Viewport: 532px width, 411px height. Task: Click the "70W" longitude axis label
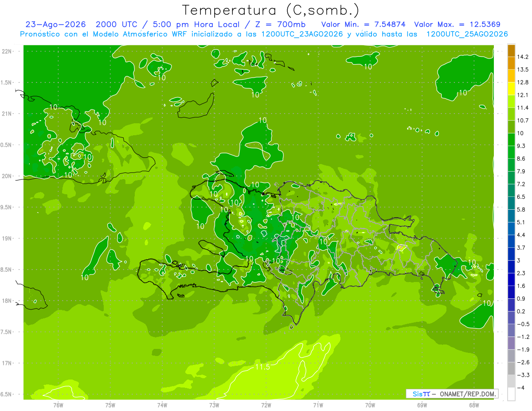(370, 405)
